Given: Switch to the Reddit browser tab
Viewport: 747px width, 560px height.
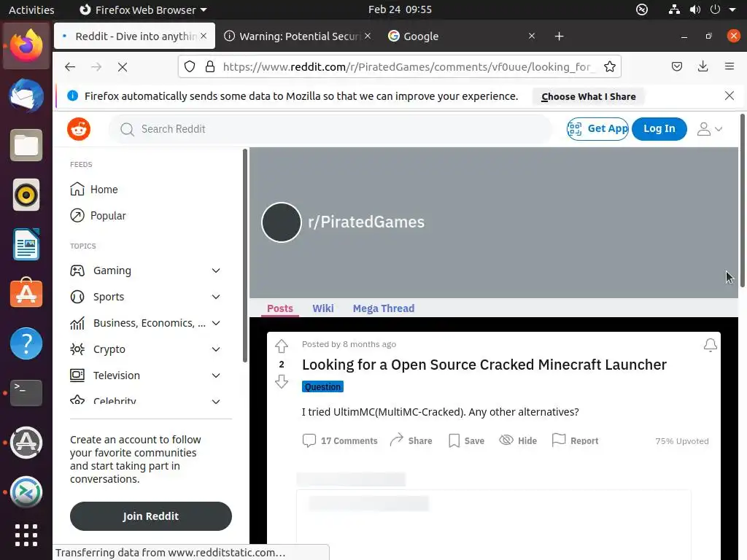Looking at the screenshot, I should pos(134,36).
